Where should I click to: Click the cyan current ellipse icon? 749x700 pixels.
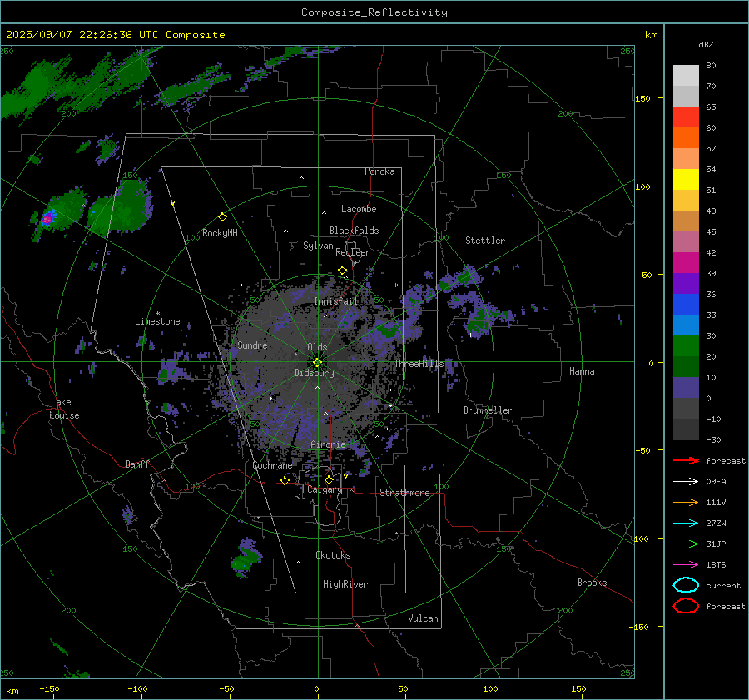(686, 585)
